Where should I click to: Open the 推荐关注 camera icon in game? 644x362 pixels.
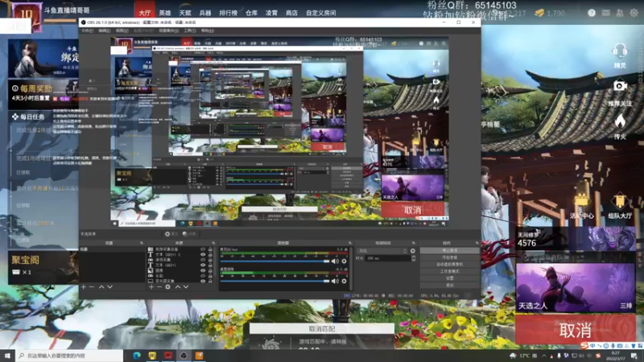620,86
